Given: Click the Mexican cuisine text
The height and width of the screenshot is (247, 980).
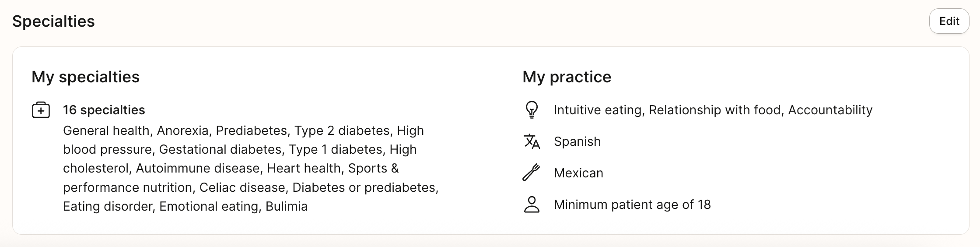Looking at the screenshot, I should (578, 173).
